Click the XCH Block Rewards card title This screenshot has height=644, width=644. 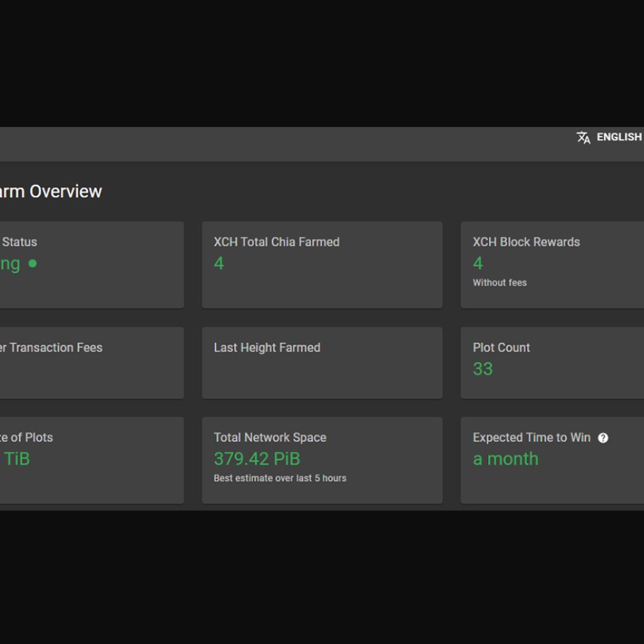(526, 242)
